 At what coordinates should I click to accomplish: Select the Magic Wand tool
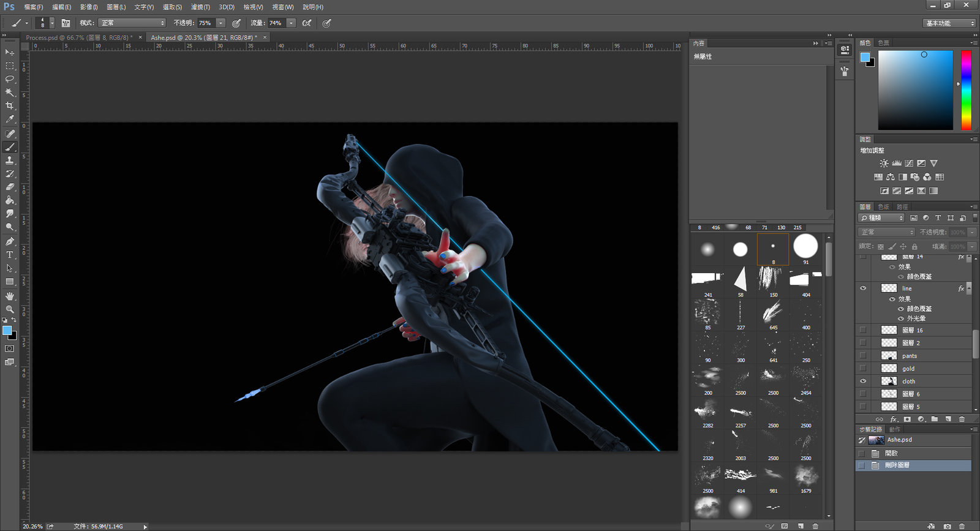(10, 92)
